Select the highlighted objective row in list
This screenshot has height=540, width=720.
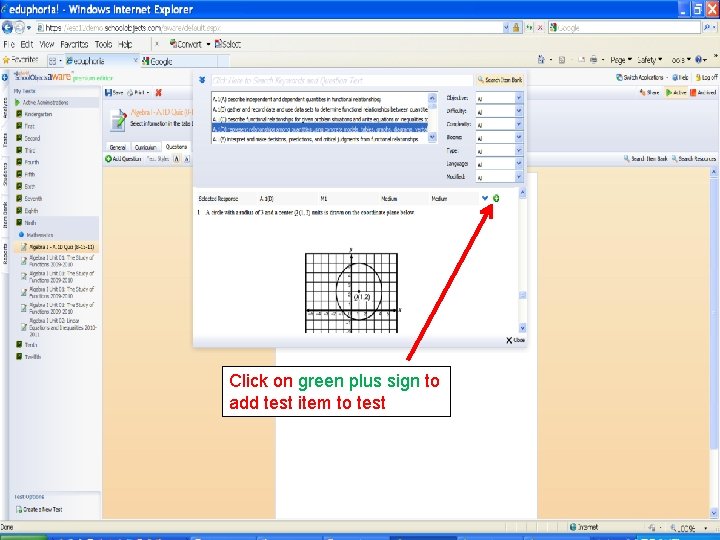[320, 129]
